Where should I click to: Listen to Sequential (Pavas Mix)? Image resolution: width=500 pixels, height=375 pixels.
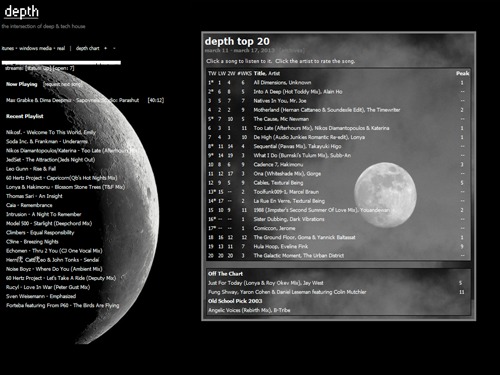click(279, 146)
